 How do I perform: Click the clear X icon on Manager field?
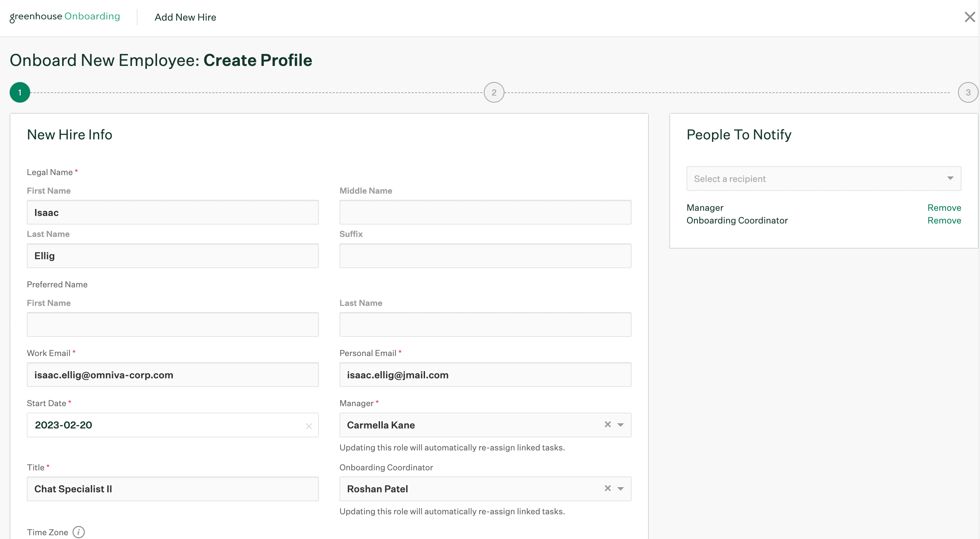pyautogui.click(x=606, y=424)
